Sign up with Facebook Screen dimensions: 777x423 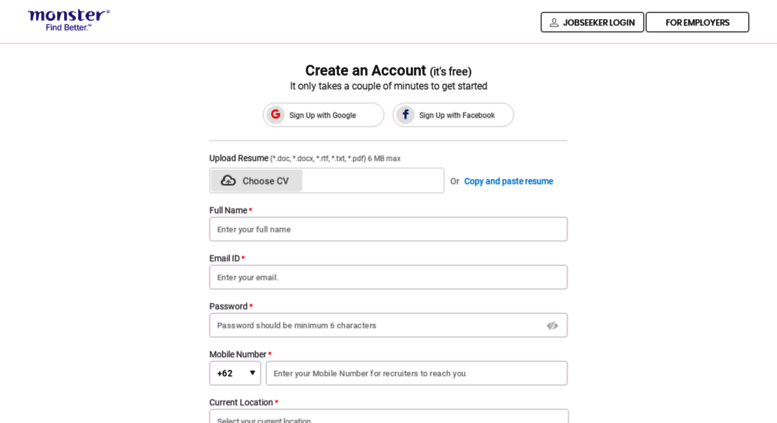tap(453, 115)
